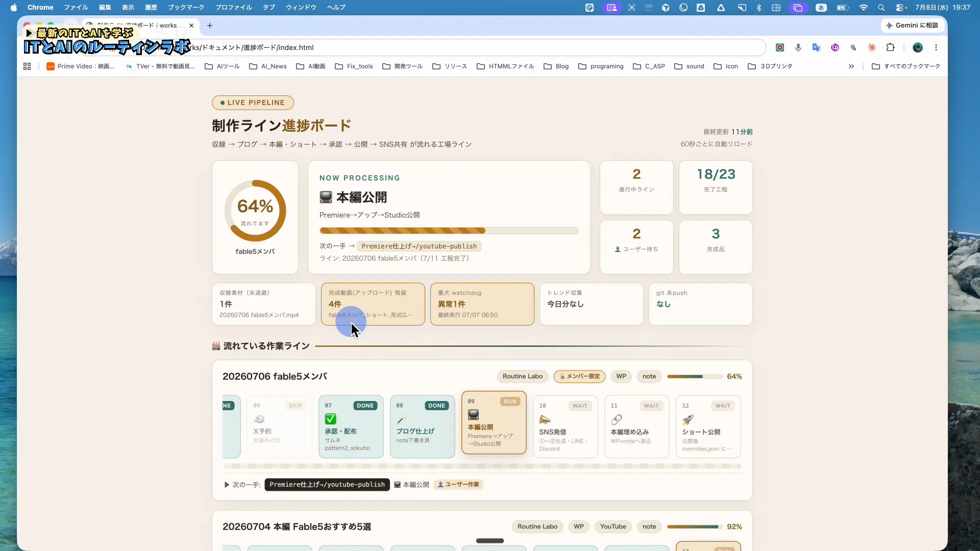
Task: Click the Google Translate extension icon
Action: [817, 47]
